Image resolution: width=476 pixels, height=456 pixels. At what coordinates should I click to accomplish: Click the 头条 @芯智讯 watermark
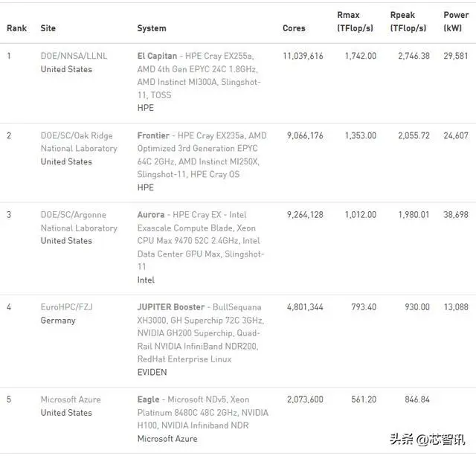tap(431, 440)
